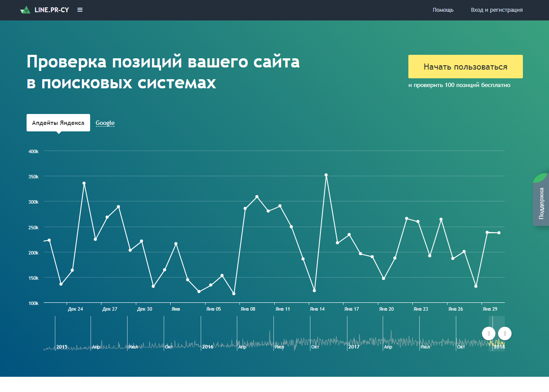Click the 2015 marker on the timeline
549x392 pixels.
tap(62, 347)
